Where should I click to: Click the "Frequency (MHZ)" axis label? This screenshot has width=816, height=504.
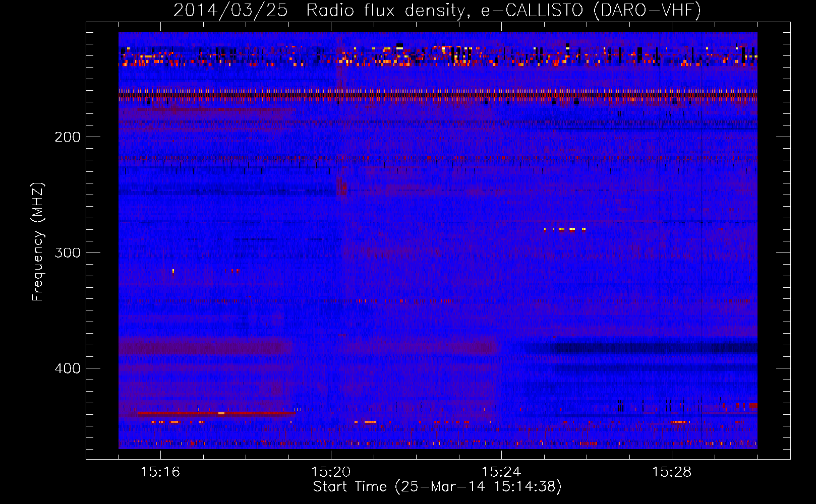(38, 241)
